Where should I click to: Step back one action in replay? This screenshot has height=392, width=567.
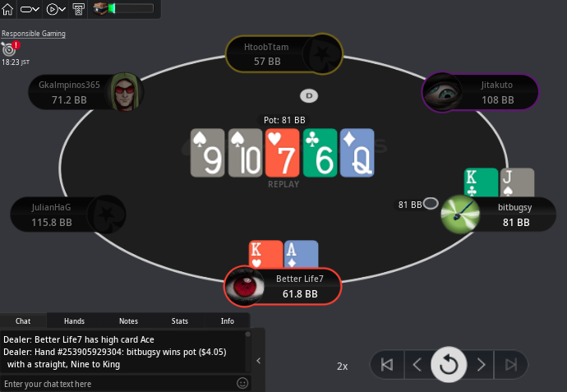417,365
